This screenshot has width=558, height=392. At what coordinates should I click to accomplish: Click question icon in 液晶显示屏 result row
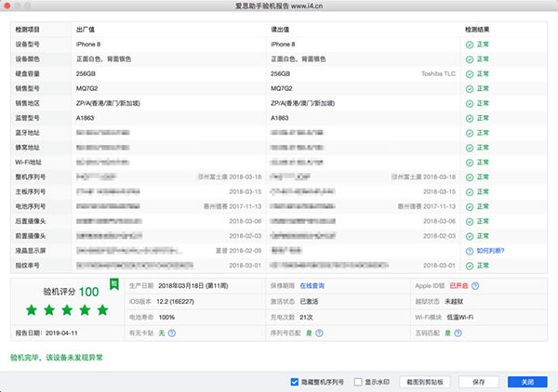coord(470,251)
